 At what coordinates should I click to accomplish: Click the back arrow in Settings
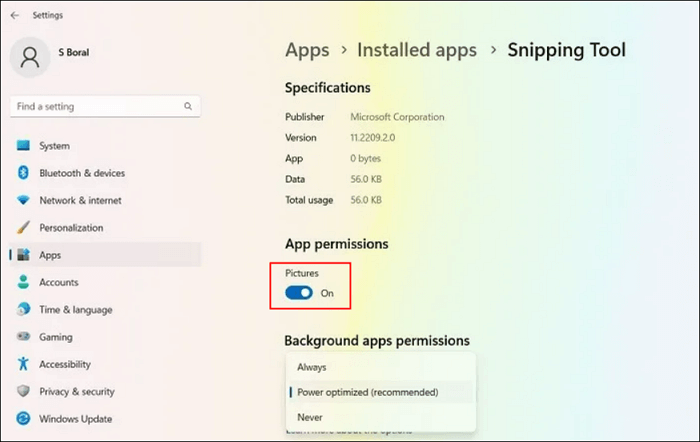13,15
